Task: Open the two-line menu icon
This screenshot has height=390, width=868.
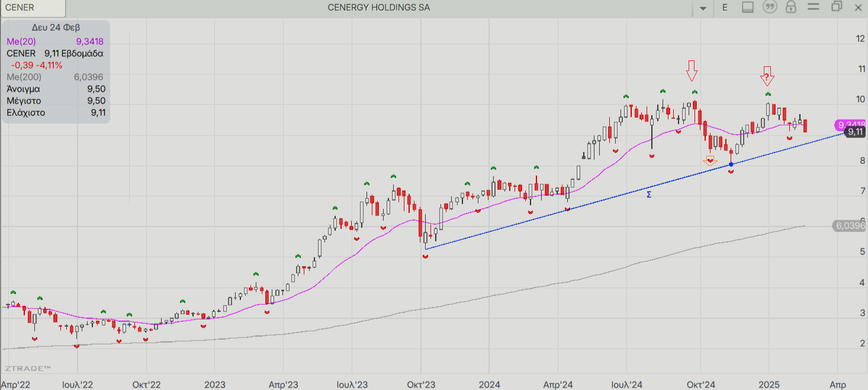Action: (813, 7)
